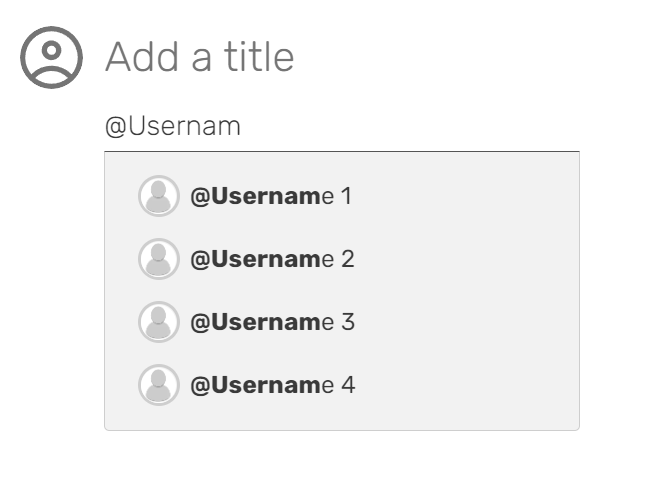Choose @Username 2 from the mention list
Screen dimensions: 654x479
point(272,259)
